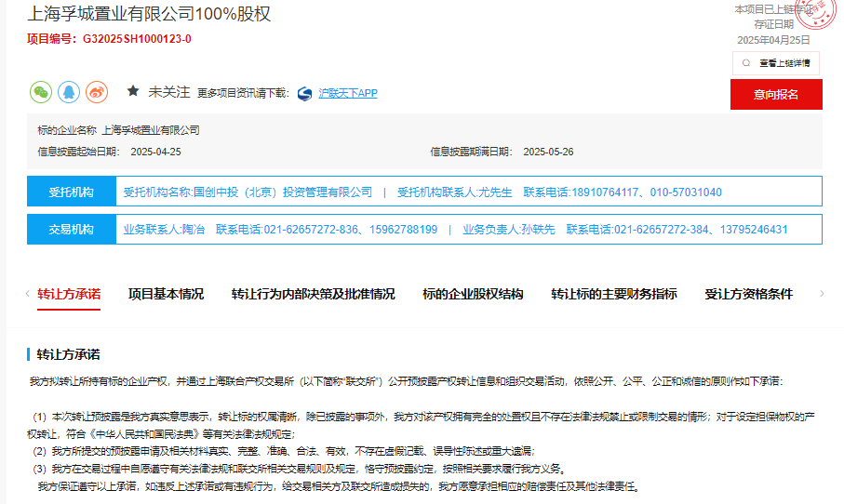Go to the 标的企业股权结构 tab
This screenshot has height=504, width=844.
pos(473,294)
